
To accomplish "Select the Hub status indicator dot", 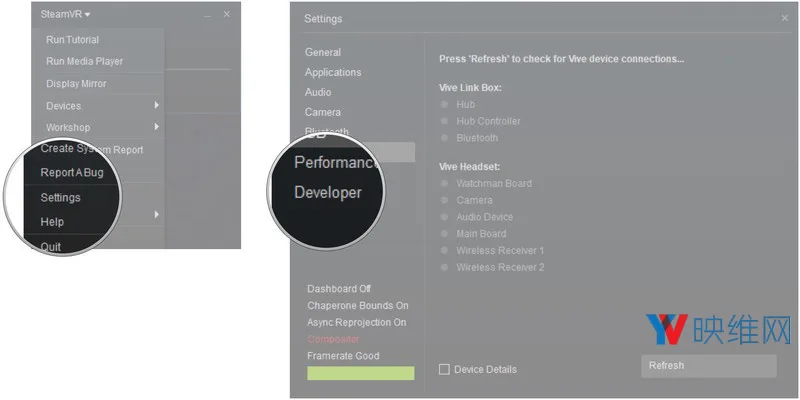I will 444,104.
